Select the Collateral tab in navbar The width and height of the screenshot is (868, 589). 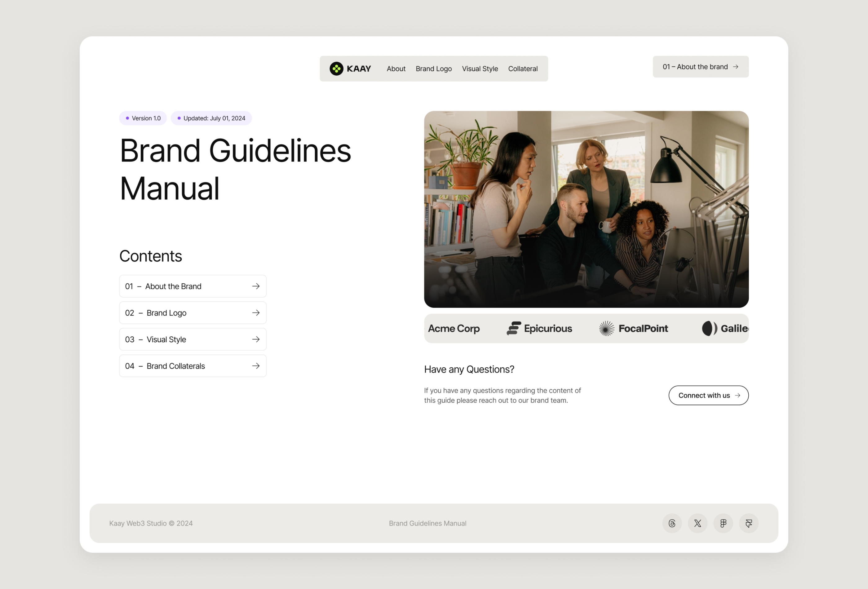pos(523,69)
